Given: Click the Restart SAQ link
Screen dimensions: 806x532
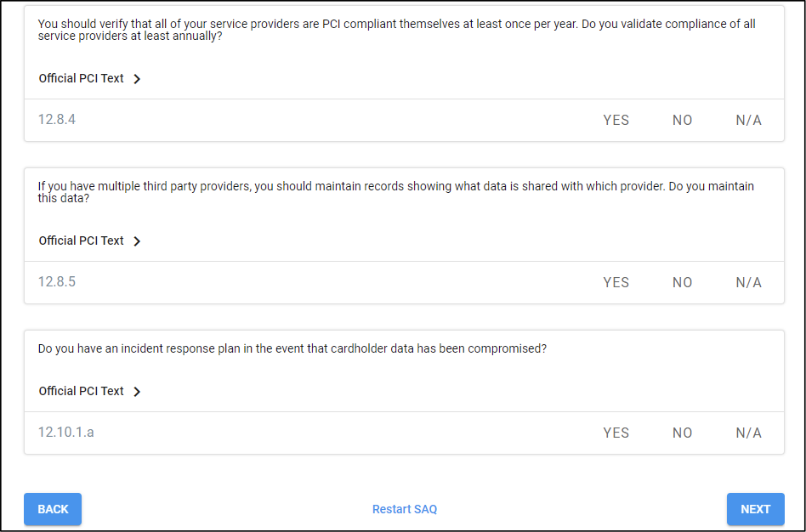Looking at the screenshot, I should pos(405,509).
